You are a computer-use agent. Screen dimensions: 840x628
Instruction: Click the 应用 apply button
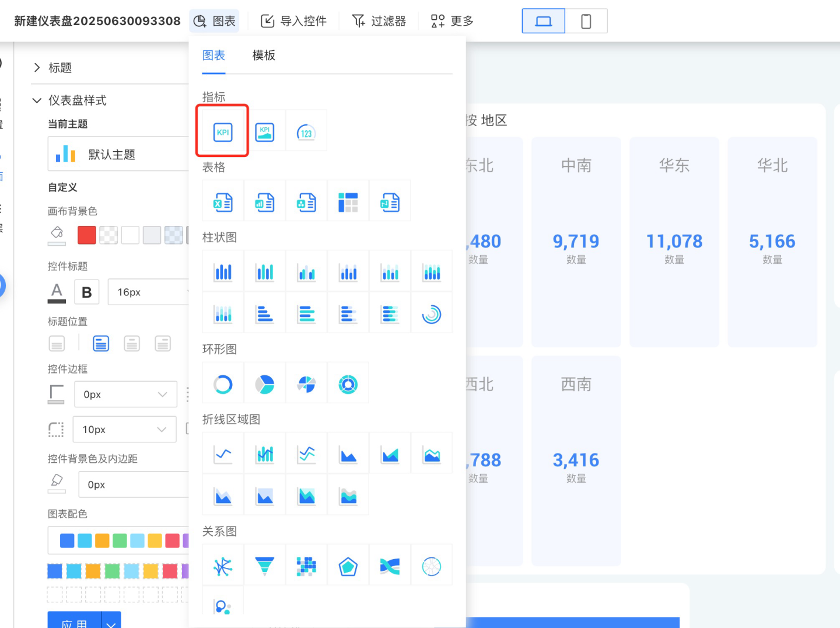tap(74, 622)
